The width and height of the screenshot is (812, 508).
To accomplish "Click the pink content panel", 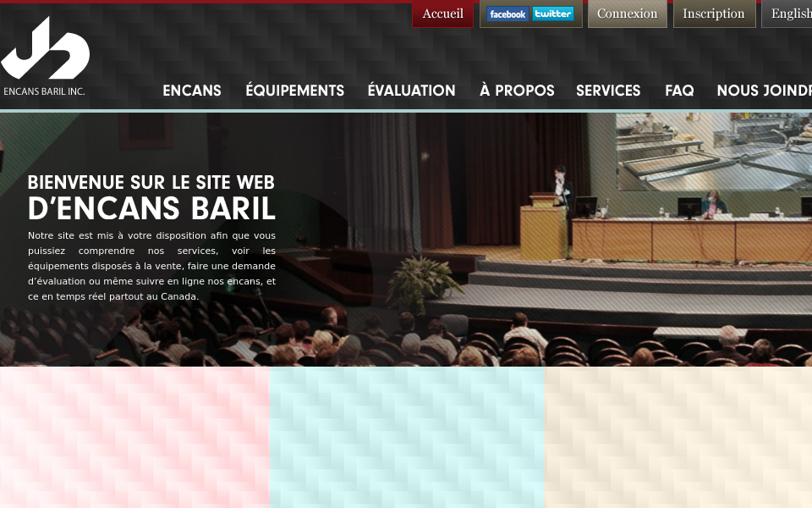I will tap(135, 437).
